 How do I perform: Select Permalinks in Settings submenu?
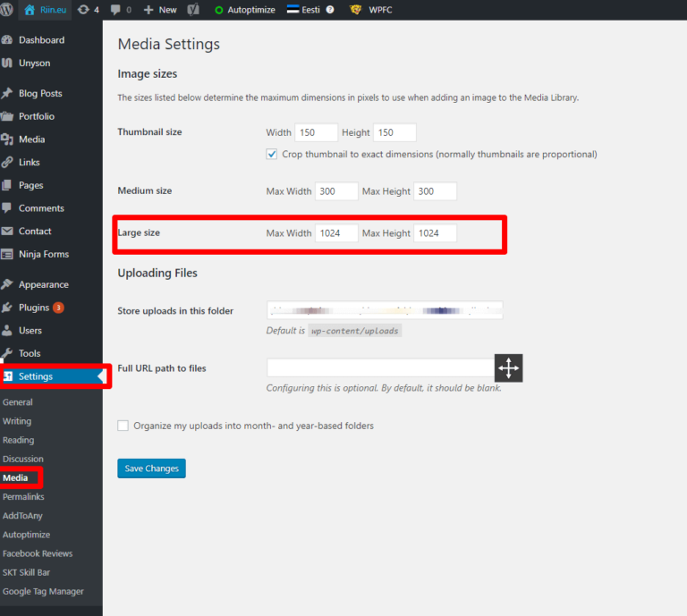point(23,496)
